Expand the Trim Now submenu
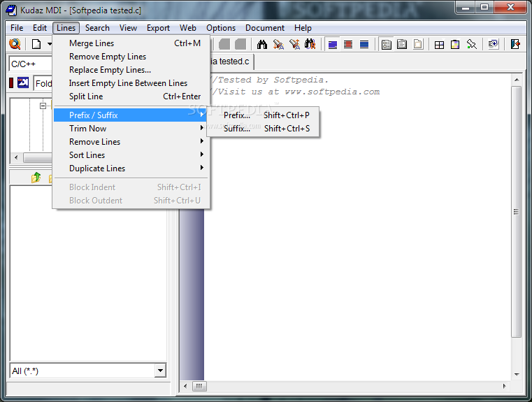 (130, 128)
